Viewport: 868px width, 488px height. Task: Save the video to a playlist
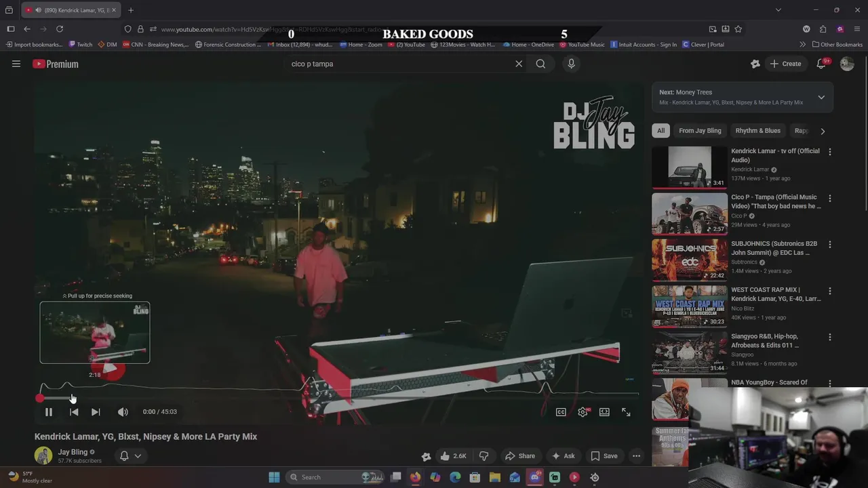click(604, 456)
